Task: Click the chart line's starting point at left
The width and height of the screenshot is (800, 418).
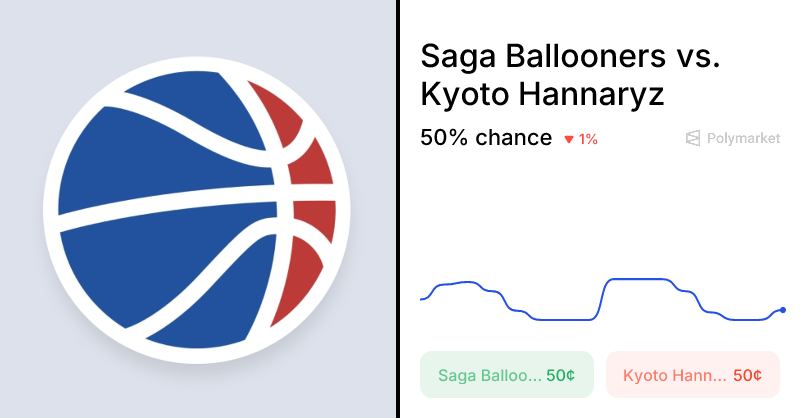Action: pyautogui.click(x=422, y=299)
